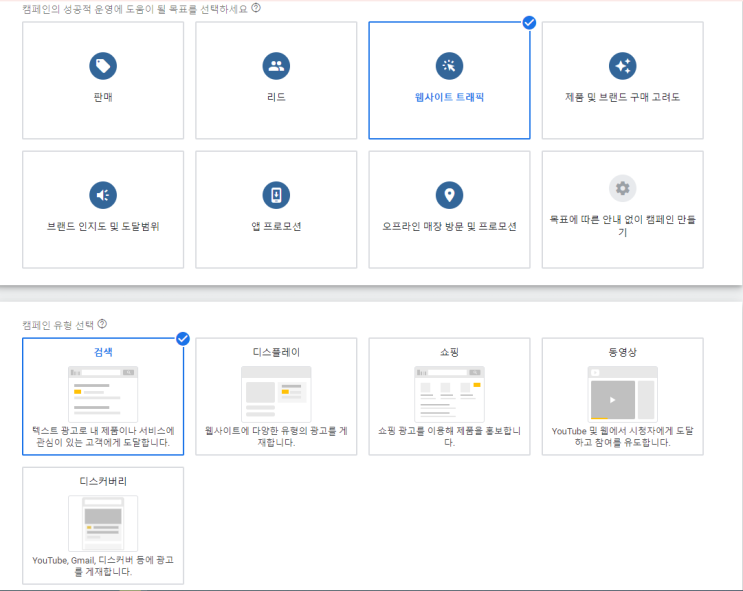Select the 리드 goal label
The height and width of the screenshot is (591, 743).
tap(276, 97)
